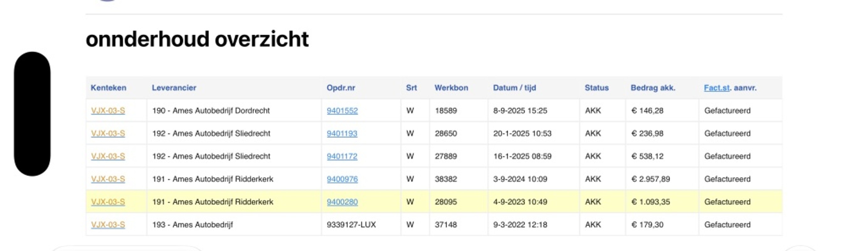Open the VJX-03-S link in the 9339127-LUX row

[x=108, y=225]
